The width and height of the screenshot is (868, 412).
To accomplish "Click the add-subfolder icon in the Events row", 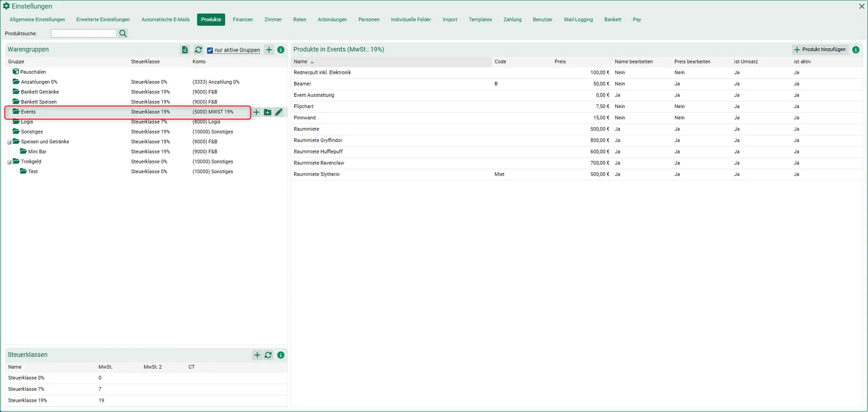I will coord(267,112).
